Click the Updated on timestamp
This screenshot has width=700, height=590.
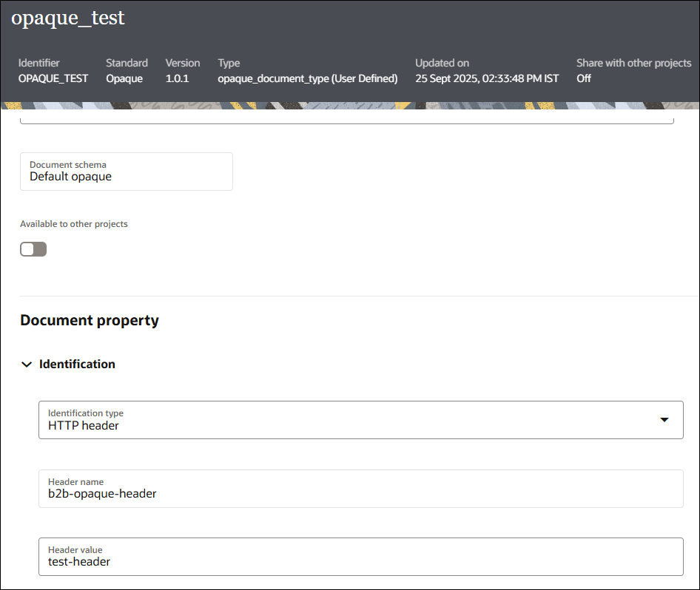487,78
